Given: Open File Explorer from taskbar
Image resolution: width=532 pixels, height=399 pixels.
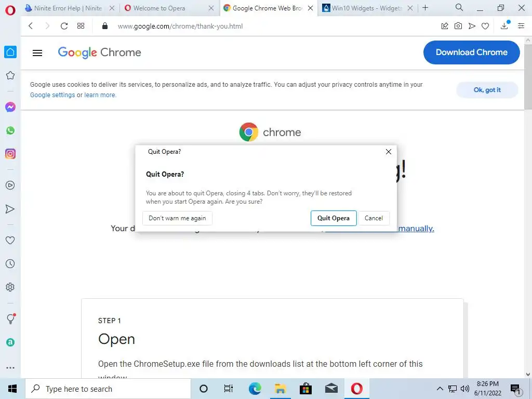Looking at the screenshot, I should [x=280, y=389].
